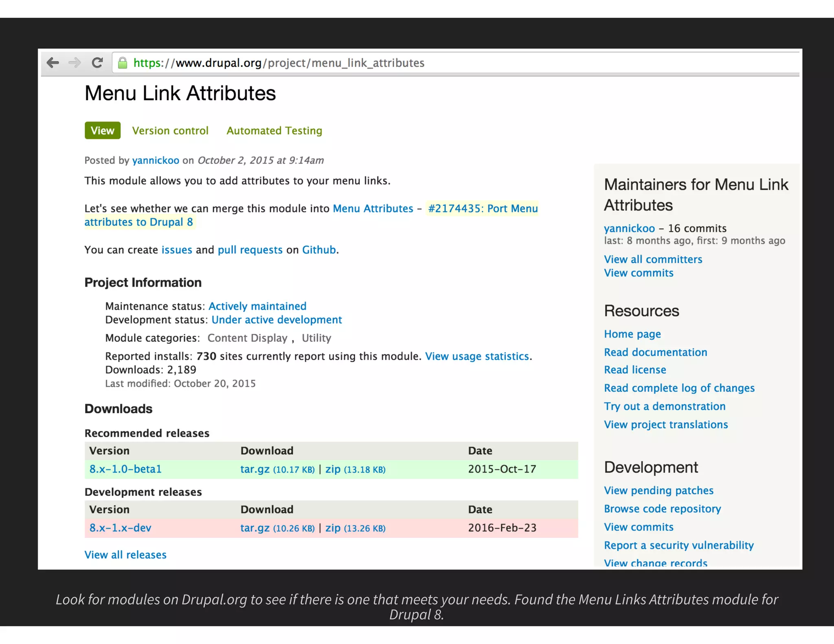Screen dimensions: 834x644
Task: Select the View tab
Action: click(103, 130)
